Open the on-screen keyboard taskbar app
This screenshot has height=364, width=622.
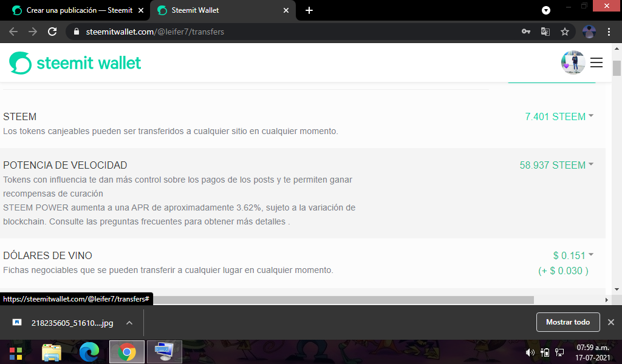point(164,352)
